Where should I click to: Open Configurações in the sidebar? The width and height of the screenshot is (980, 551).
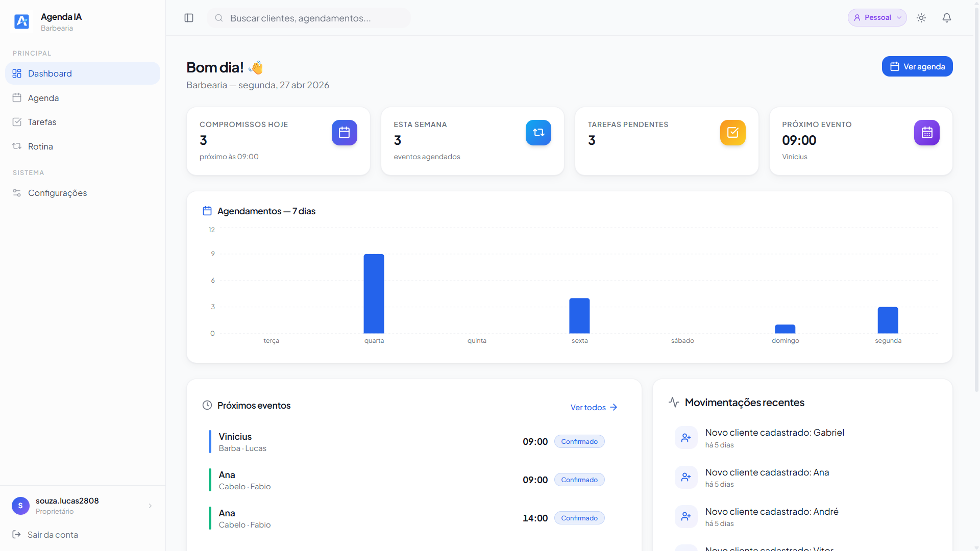[83, 193]
